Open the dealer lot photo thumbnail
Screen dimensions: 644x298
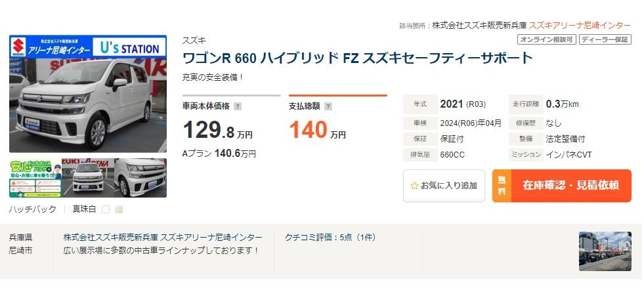coord(605,251)
